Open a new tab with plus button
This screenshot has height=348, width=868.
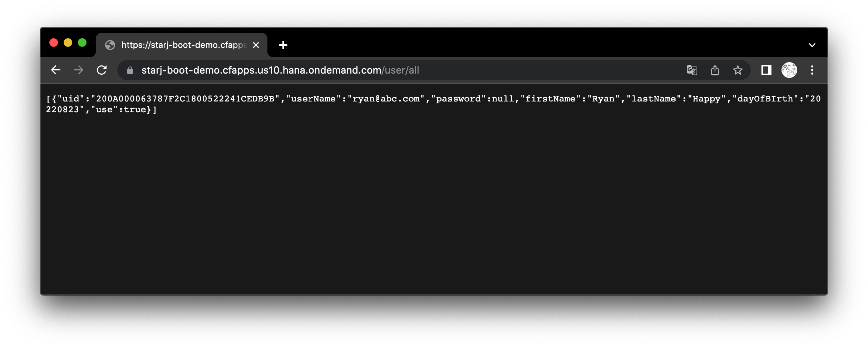coord(283,45)
